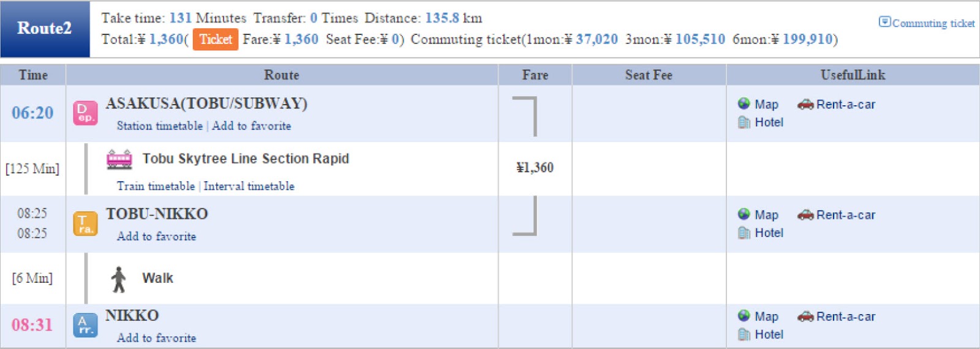
Task: Add Asakusa station to favorite
Action: pyautogui.click(x=251, y=126)
